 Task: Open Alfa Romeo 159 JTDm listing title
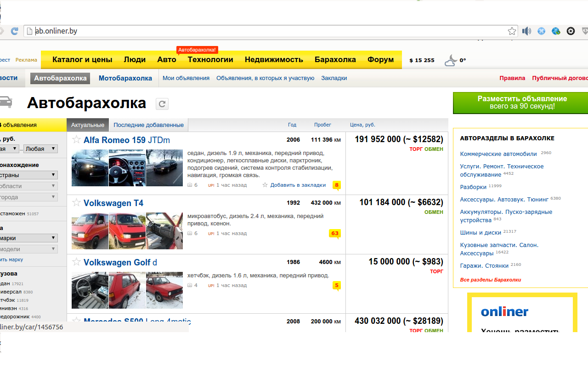(127, 140)
